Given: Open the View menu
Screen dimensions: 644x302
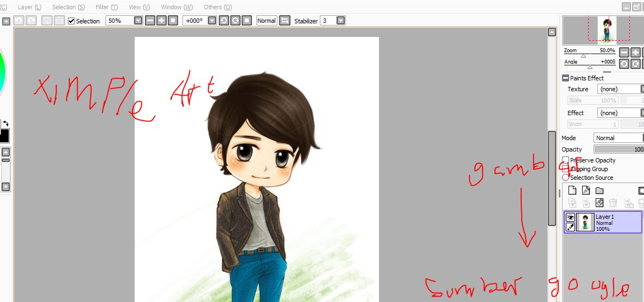Looking at the screenshot, I should click(x=139, y=7).
